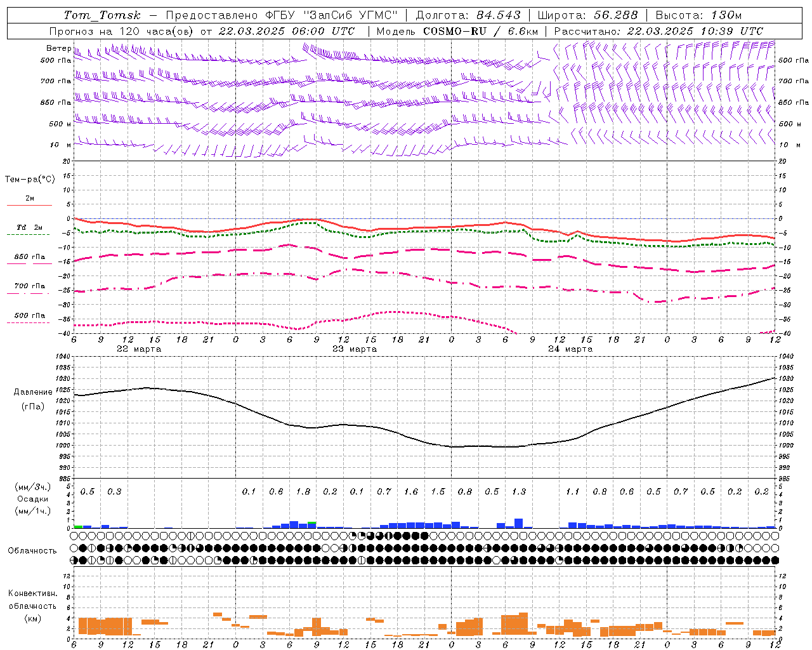Click the 1.5 precipitation total value
Viewport: 812px width, 650px height.
point(438,492)
